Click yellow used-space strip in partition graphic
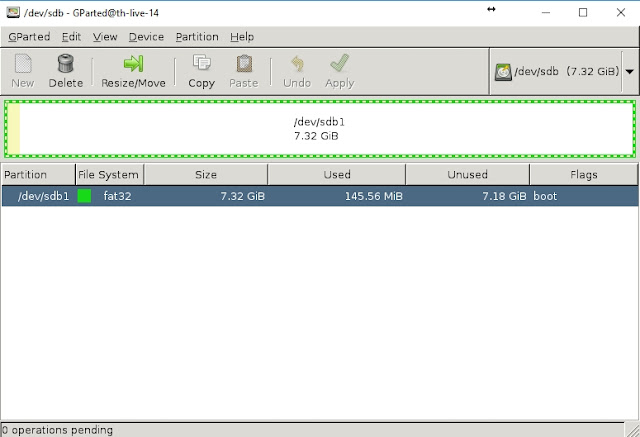640x437 pixels. pyautogui.click(x=13, y=129)
